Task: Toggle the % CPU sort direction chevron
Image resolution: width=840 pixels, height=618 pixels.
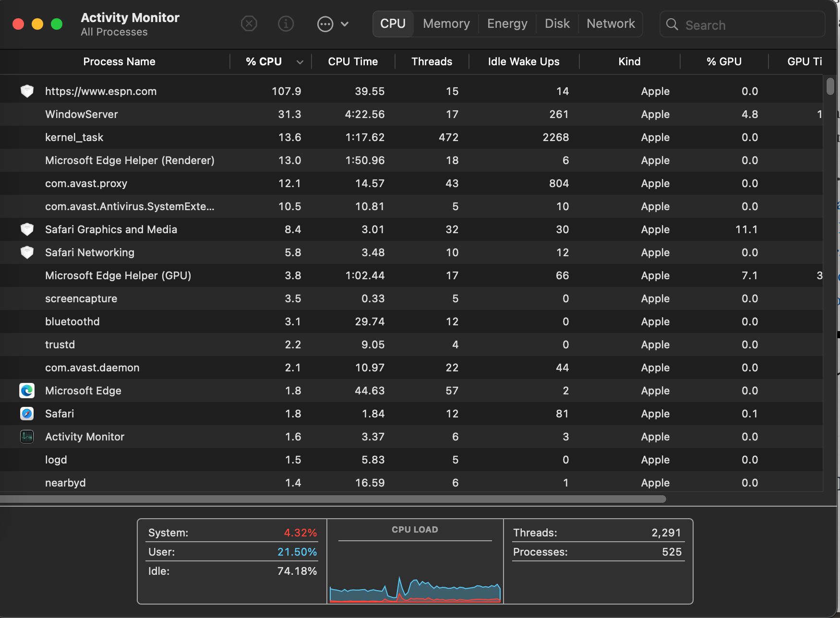Action: (300, 62)
